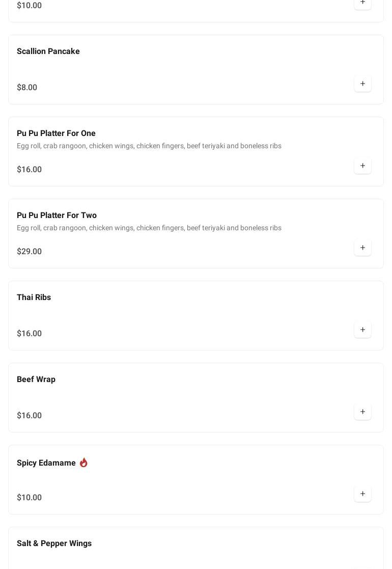Select the Spicy Edamame item name
The image size is (392, 569).
tap(46, 463)
